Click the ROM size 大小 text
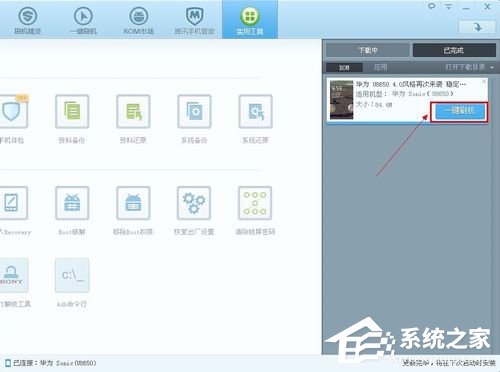Viewport: 500px width, 372px height. (x=374, y=105)
